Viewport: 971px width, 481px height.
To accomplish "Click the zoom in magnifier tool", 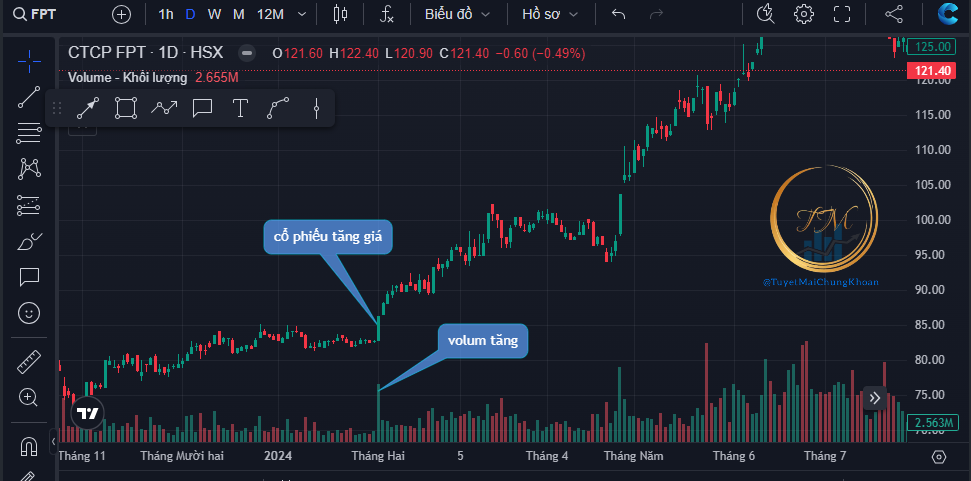I will tap(29, 397).
